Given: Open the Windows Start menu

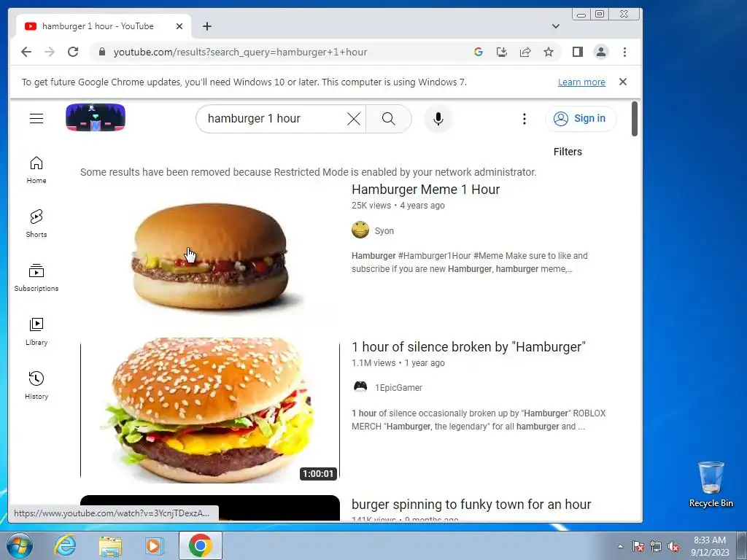Looking at the screenshot, I should 20,545.
